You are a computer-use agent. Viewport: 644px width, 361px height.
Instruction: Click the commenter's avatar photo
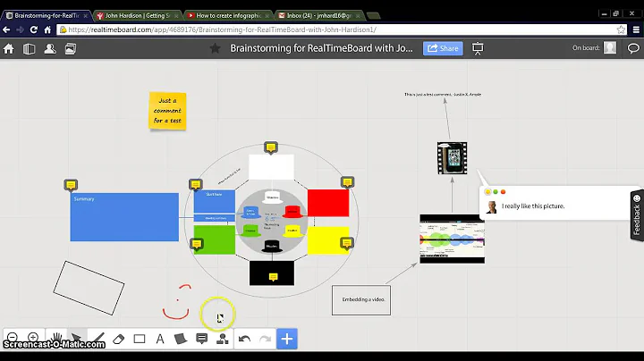pos(491,206)
